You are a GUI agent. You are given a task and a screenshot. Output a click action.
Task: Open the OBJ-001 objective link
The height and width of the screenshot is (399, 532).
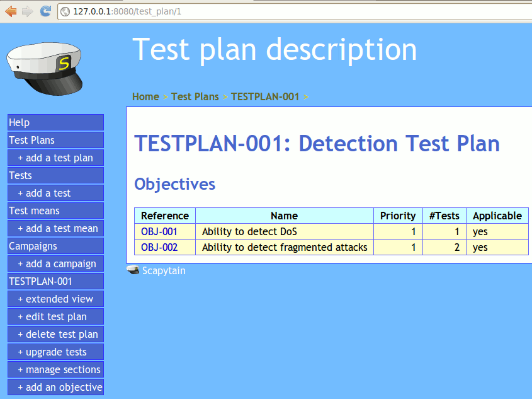click(x=159, y=231)
